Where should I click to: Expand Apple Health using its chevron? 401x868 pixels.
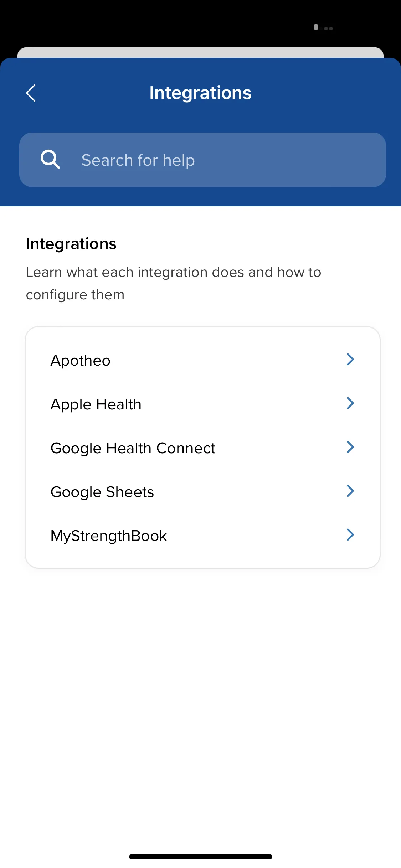350,403
